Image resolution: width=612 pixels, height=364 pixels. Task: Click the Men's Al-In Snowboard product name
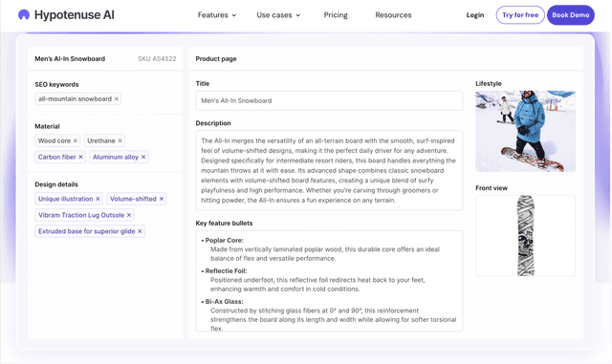point(70,59)
